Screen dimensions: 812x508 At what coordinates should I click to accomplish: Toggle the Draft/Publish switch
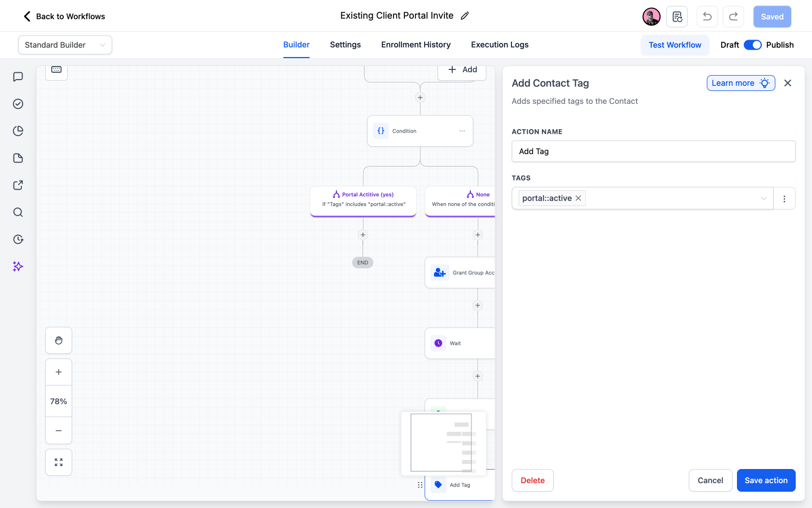coord(753,45)
